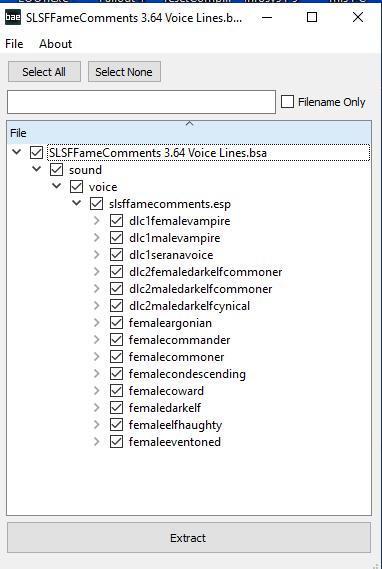This screenshot has width=382, height=569.
Task: Uncheck the femalecoward checkbox
Action: tap(116, 391)
